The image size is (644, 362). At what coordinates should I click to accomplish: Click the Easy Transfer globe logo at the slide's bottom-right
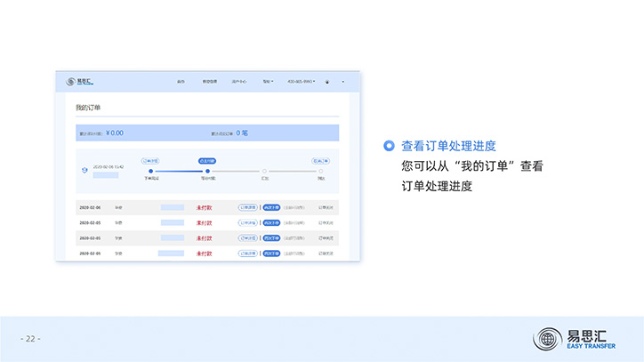[x=547, y=339]
